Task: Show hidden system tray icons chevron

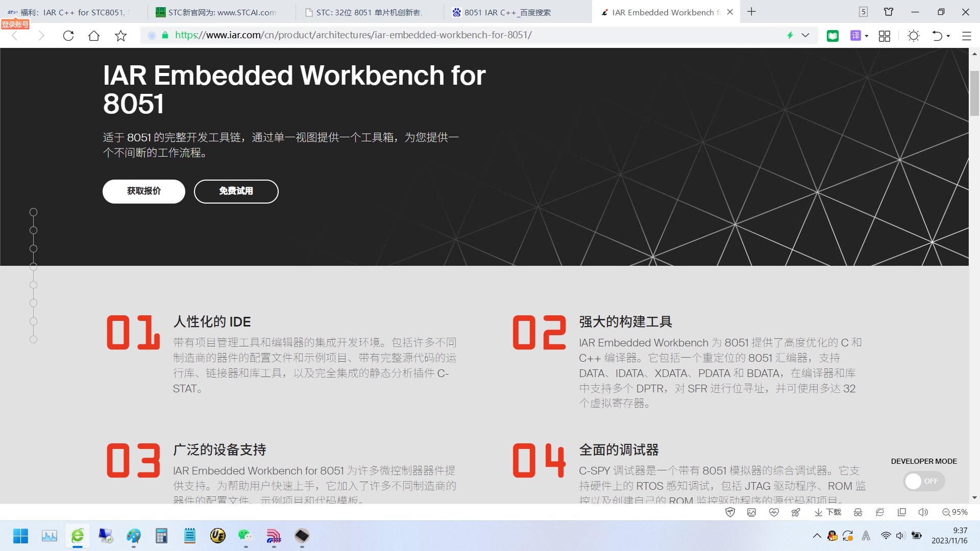Action: point(817,536)
